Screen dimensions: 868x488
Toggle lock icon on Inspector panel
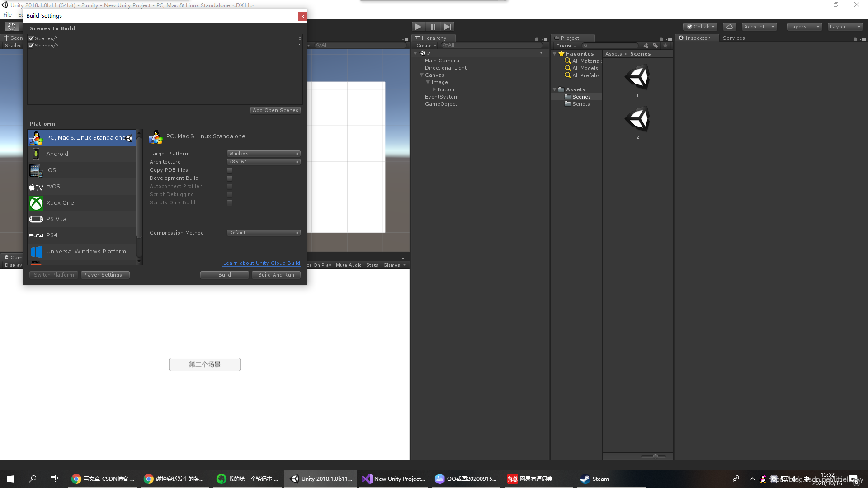(x=855, y=39)
